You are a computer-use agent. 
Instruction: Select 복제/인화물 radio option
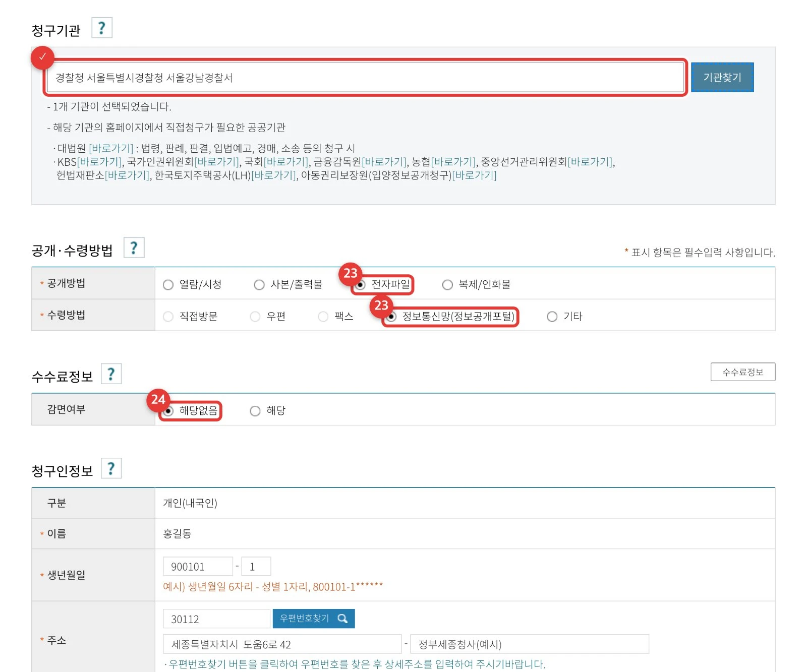pyautogui.click(x=447, y=285)
